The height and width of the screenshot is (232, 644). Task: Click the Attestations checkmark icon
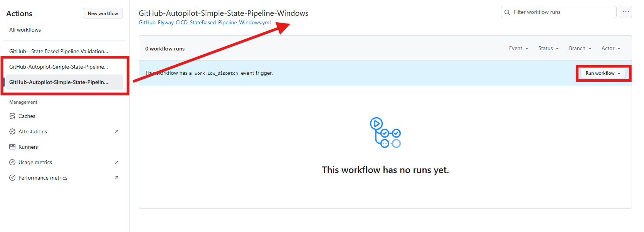12,131
